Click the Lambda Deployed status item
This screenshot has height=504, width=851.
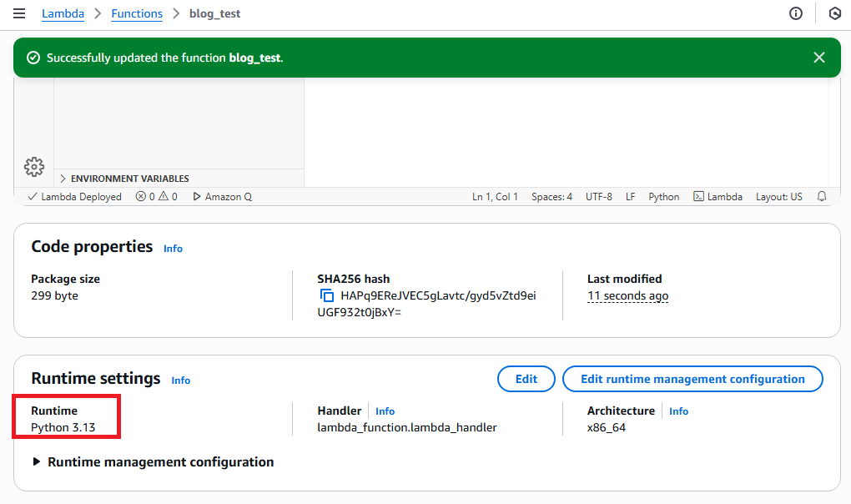(75, 197)
